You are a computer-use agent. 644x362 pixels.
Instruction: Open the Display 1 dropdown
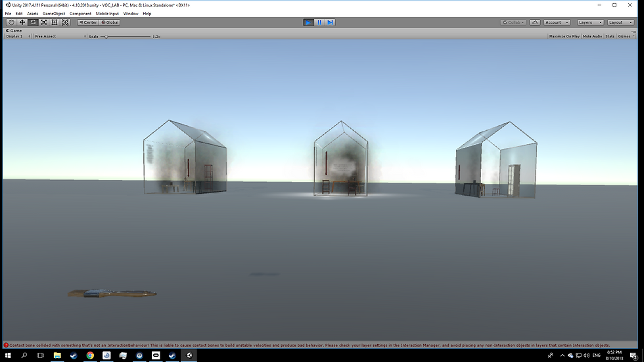(18, 36)
